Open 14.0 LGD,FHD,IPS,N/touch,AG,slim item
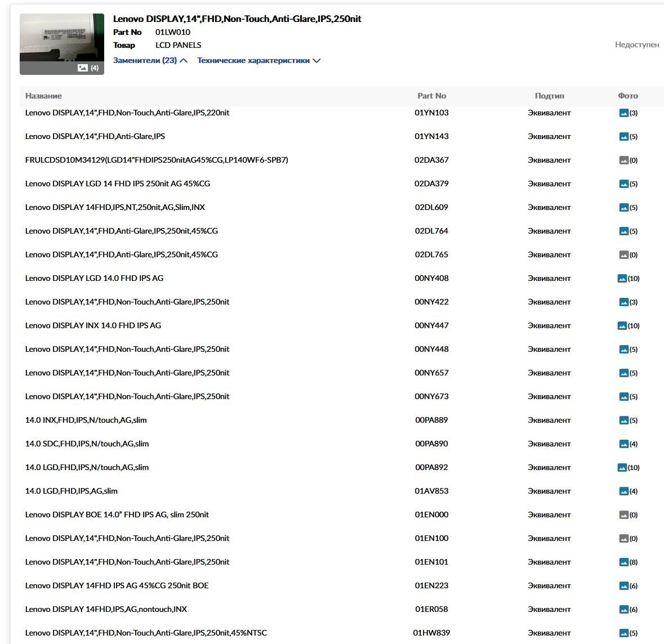This screenshot has width=664, height=644. tap(87, 467)
